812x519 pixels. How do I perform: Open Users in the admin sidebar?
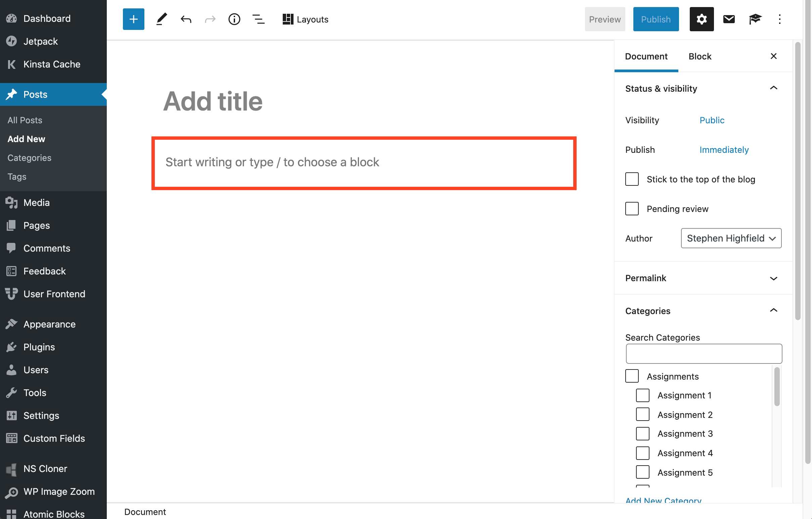click(x=53, y=370)
